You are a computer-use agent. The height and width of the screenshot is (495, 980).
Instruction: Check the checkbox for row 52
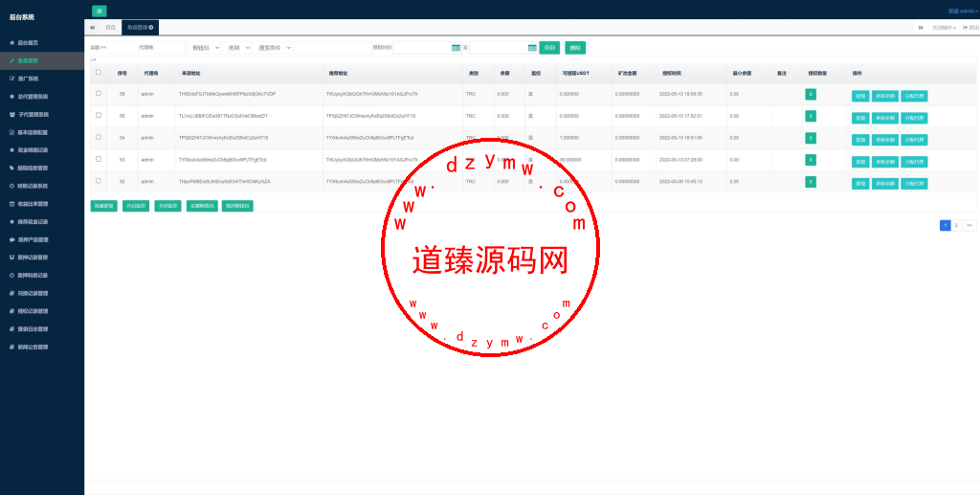click(x=99, y=181)
